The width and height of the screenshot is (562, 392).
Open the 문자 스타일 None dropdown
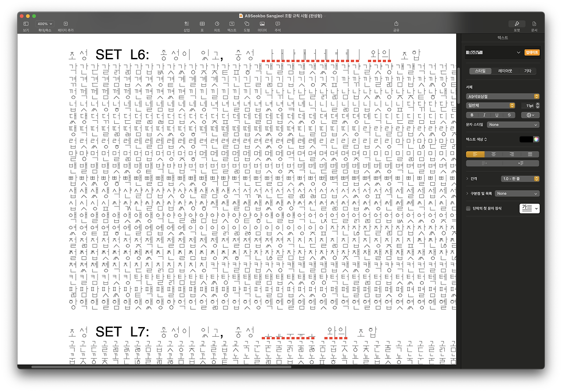[513, 125]
